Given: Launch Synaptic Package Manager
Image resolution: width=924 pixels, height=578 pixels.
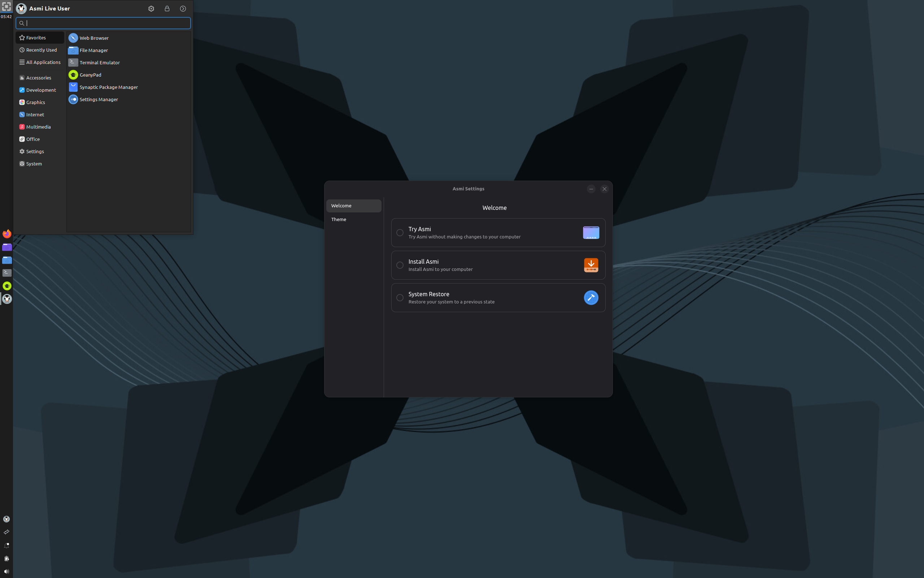Looking at the screenshot, I should (x=128, y=87).
